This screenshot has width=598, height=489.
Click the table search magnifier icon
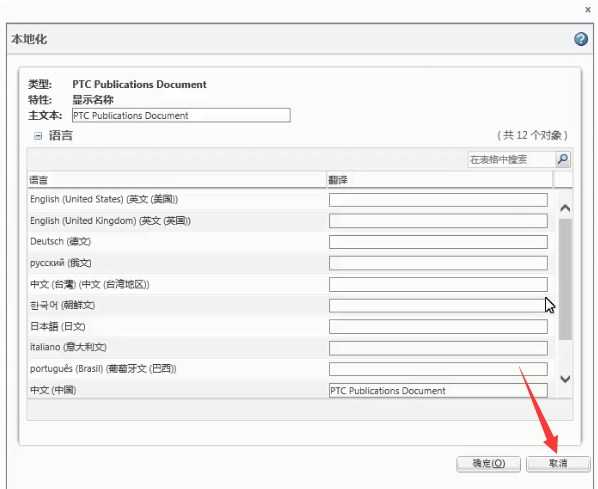point(563,159)
